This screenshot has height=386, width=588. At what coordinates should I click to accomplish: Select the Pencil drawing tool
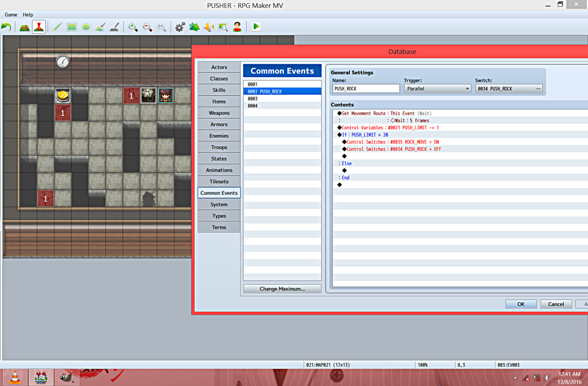[x=58, y=27]
